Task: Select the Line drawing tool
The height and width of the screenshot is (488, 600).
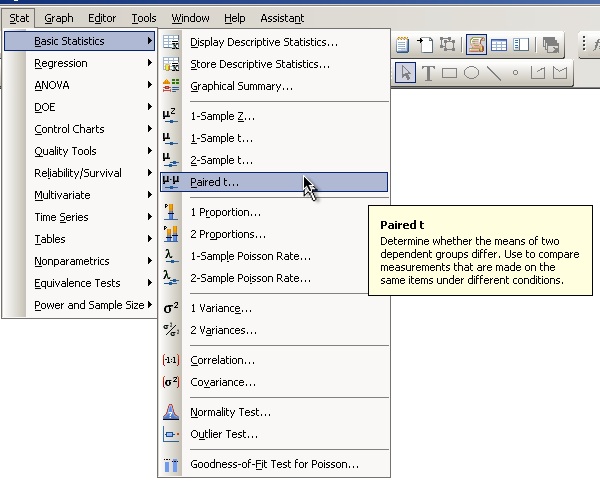Action: 494,73
